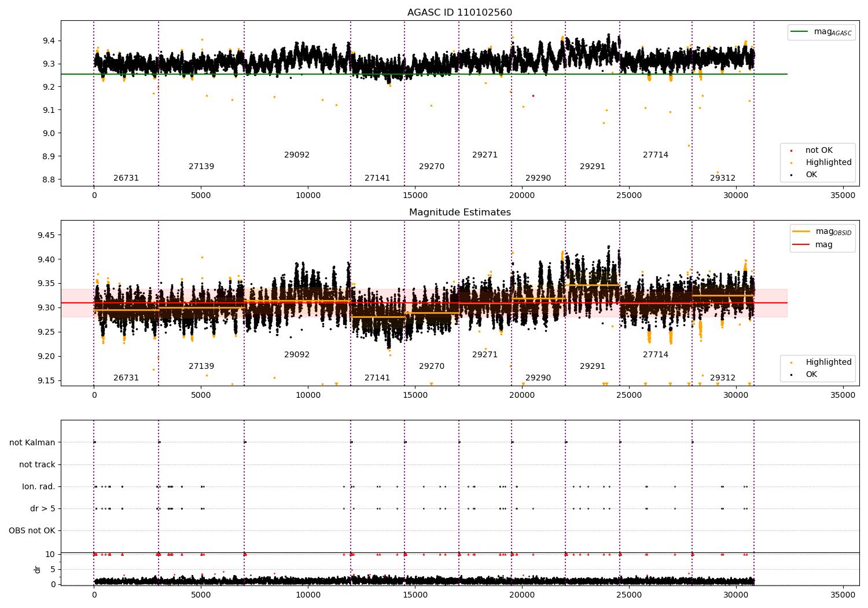Click OBSID label 26731 in top plot
The image size is (868, 608).
pos(126,178)
